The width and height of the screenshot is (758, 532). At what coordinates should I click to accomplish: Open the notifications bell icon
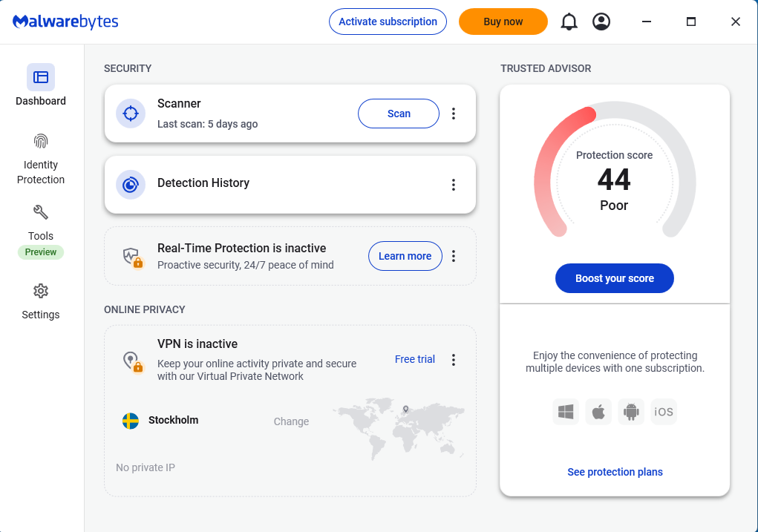pos(569,22)
